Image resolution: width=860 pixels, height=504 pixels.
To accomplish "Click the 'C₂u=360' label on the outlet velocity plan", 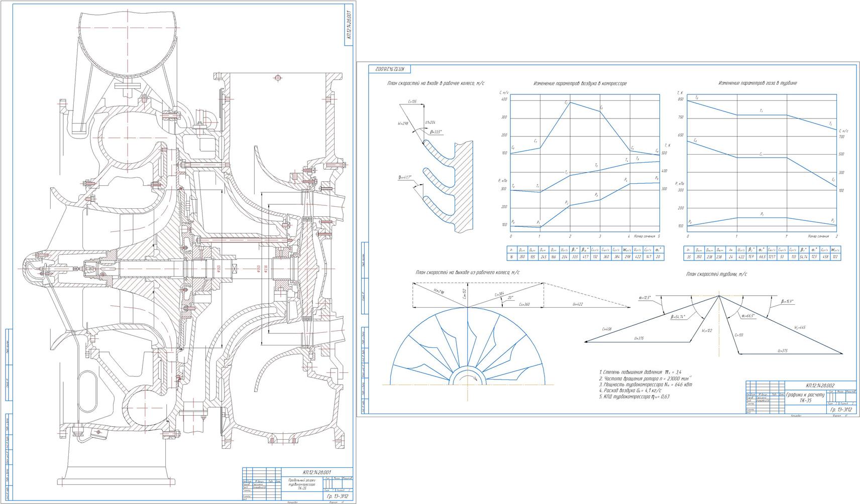I will click(524, 304).
